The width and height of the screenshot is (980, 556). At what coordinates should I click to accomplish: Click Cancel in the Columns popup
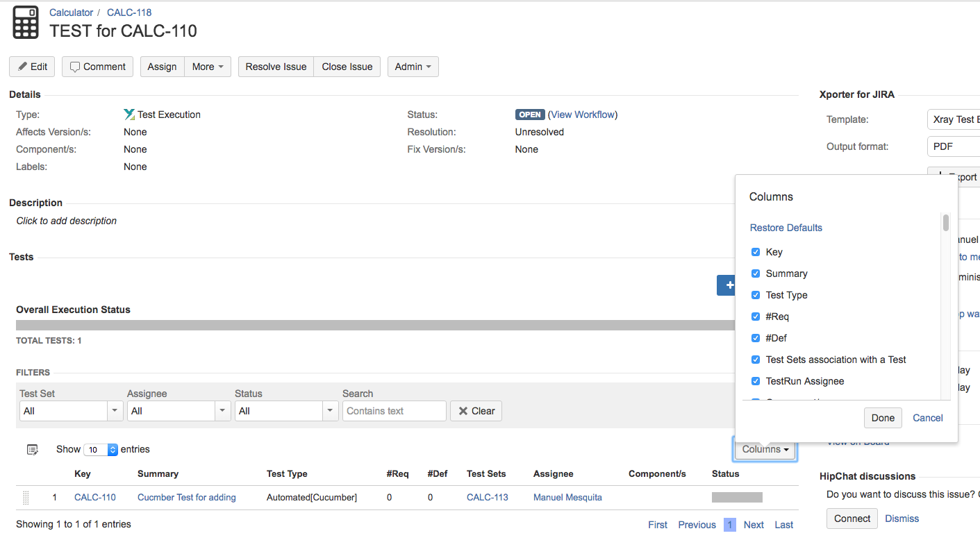(928, 418)
